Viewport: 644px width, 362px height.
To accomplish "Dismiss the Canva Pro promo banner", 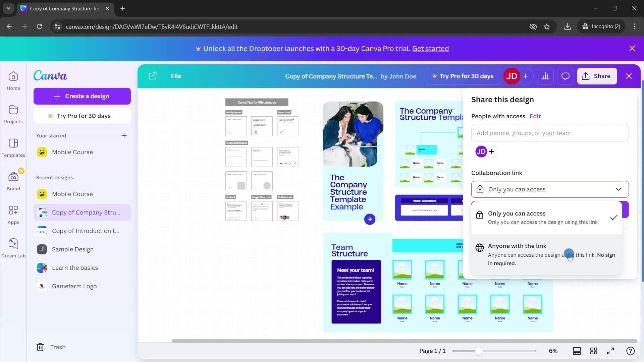I will tap(632, 48).
